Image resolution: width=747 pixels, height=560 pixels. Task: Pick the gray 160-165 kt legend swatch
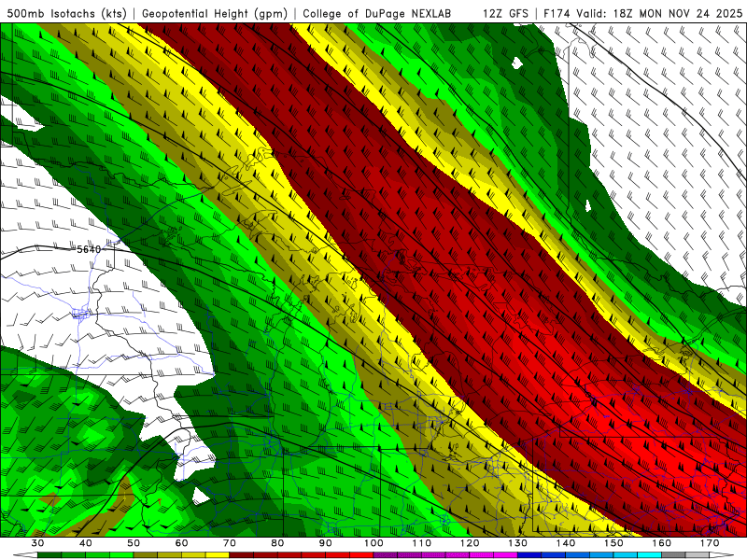click(x=673, y=555)
